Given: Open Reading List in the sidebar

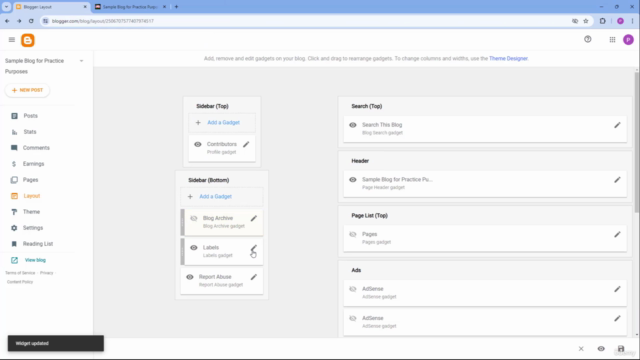Looking at the screenshot, I should coord(38,244).
